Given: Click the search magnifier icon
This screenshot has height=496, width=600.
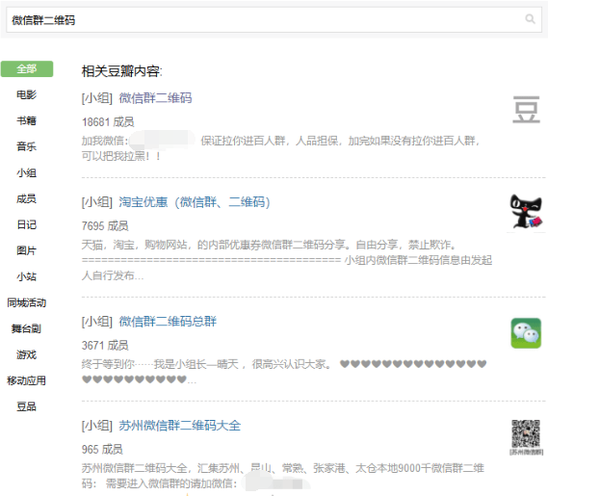Looking at the screenshot, I should pos(530,19).
